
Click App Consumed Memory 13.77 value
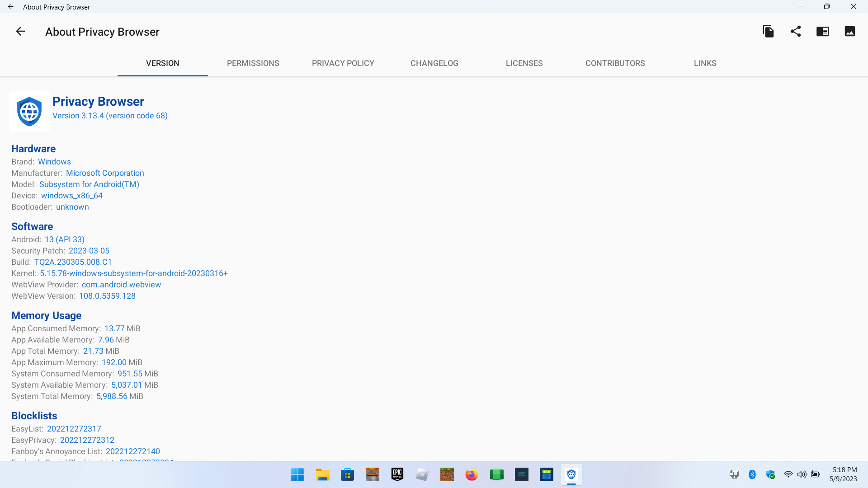[x=114, y=328]
